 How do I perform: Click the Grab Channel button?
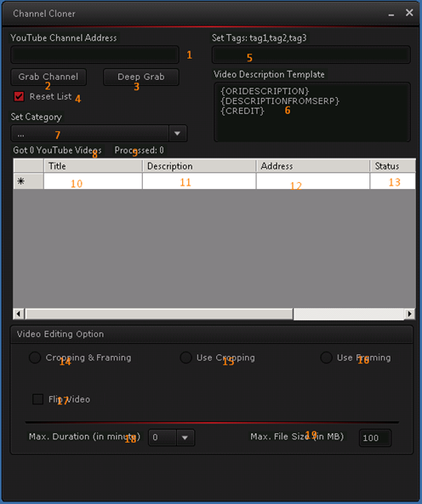pos(48,77)
